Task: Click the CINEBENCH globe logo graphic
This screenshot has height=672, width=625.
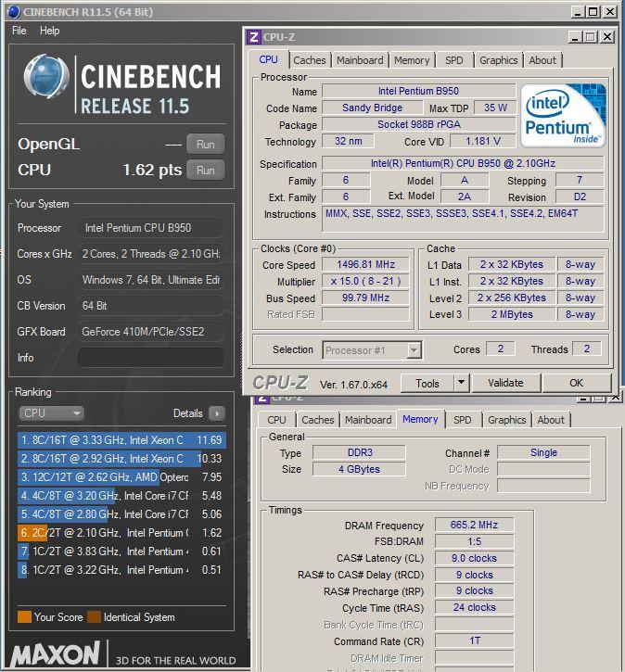Action: pyautogui.click(x=46, y=77)
